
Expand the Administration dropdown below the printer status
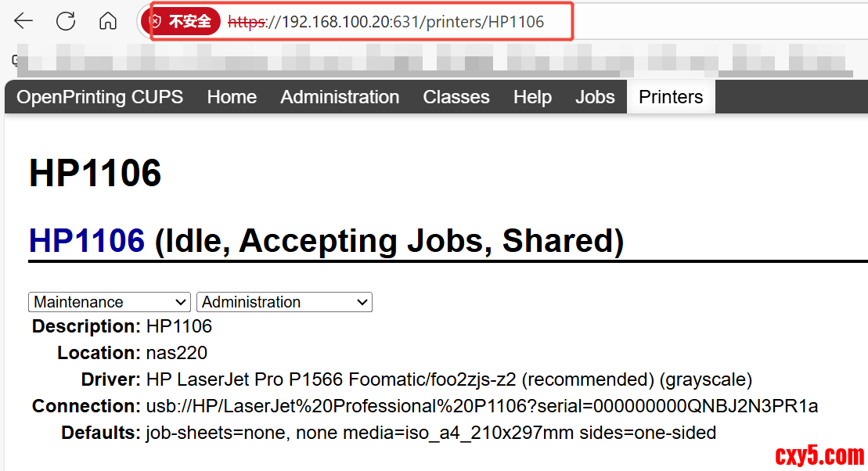point(284,302)
